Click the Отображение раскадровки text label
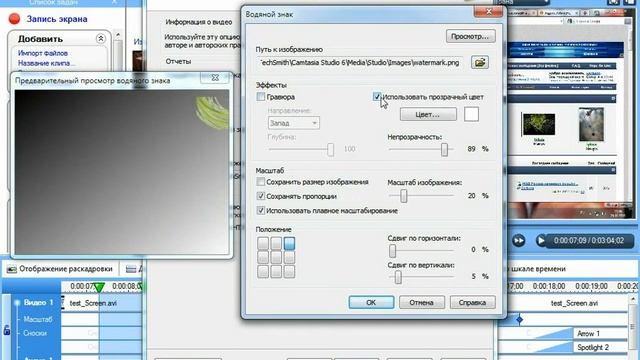640x360 pixels. 66,269
